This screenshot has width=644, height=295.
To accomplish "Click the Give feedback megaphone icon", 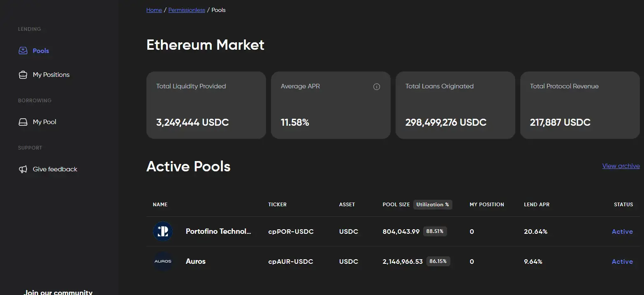I will click(23, 169).
